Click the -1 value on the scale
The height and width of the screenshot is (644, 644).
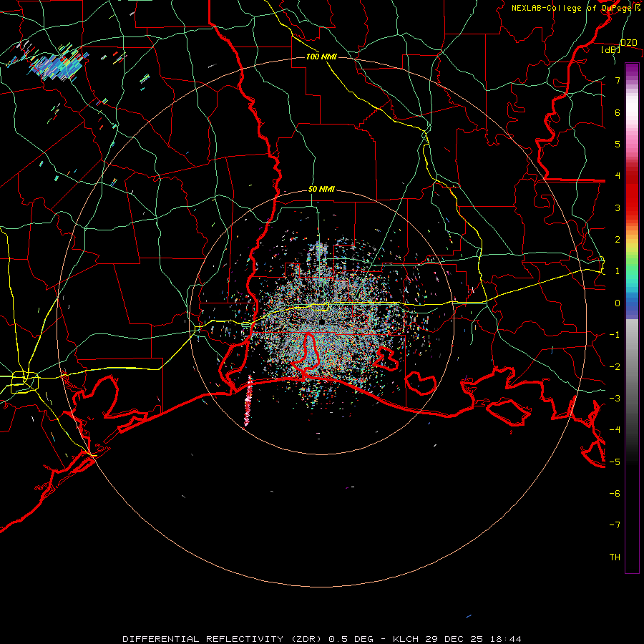point(615,335)
